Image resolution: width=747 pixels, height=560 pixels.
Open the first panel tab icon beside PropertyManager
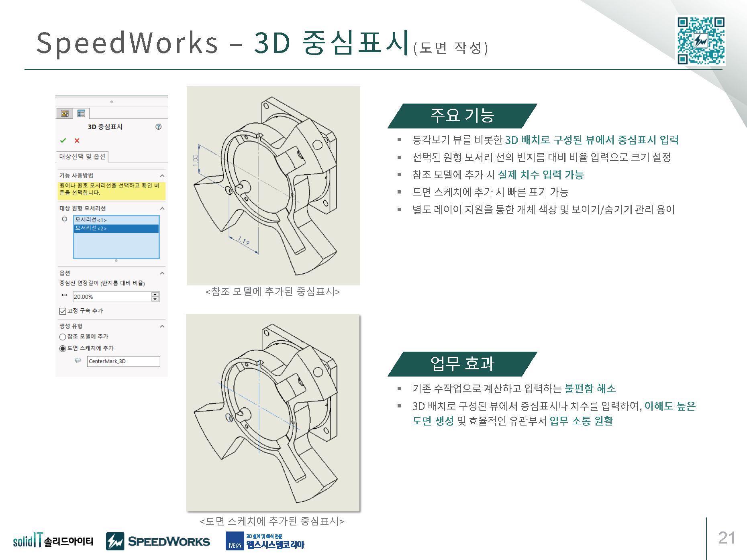pos(65,113)
